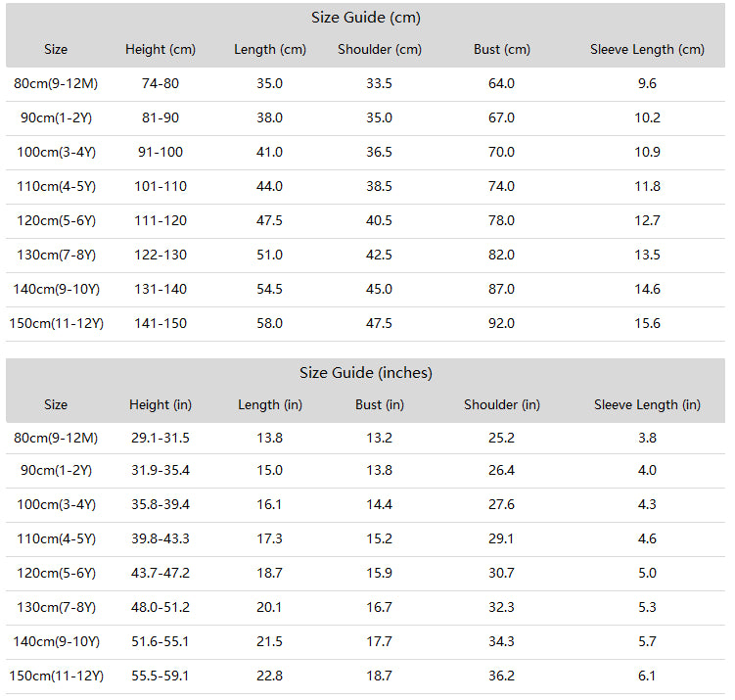
Task: Click the Length (in) column header
Action: click(270, 405)
